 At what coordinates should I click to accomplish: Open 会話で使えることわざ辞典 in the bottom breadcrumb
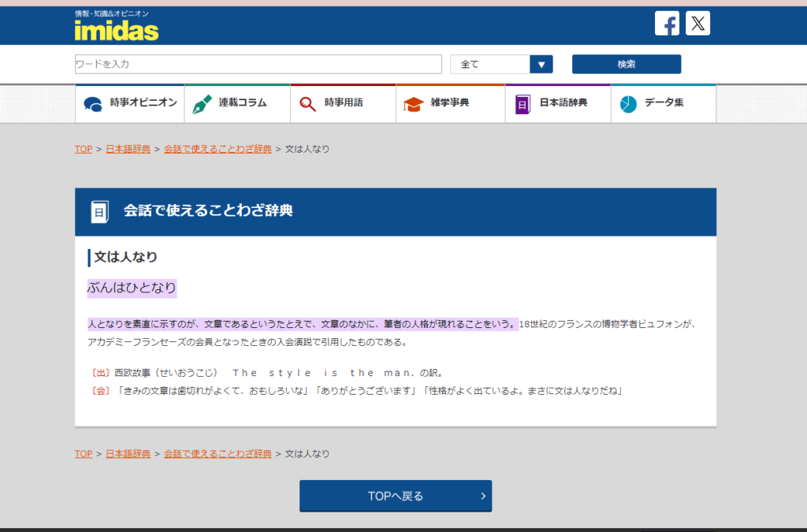(x=218, y=454)
